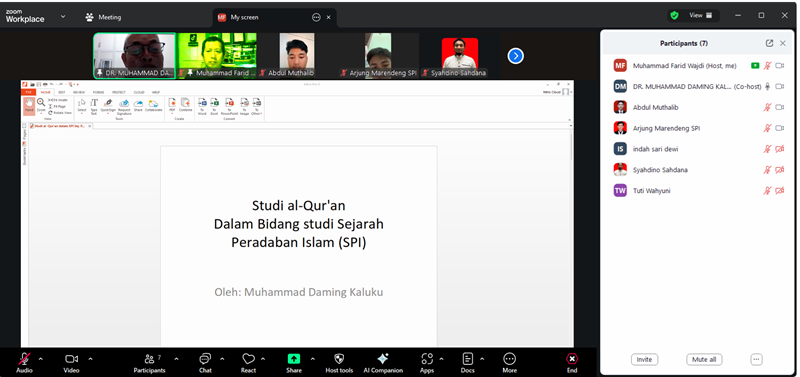
Task: Convert using the To PowerPoint icon
Action: 230,106
